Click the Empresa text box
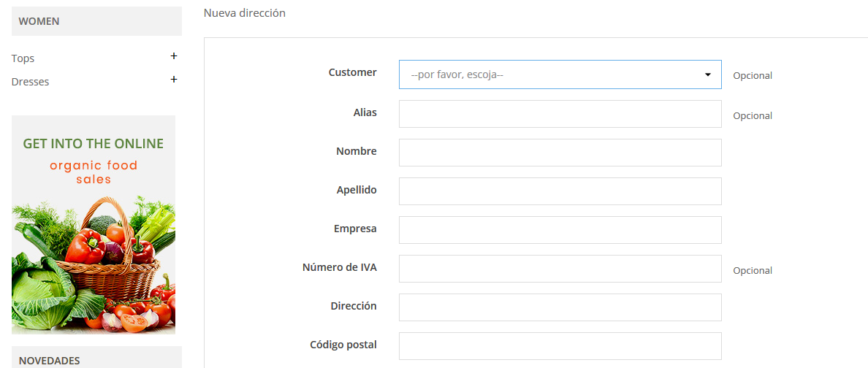868x368 pixels. 560,230
